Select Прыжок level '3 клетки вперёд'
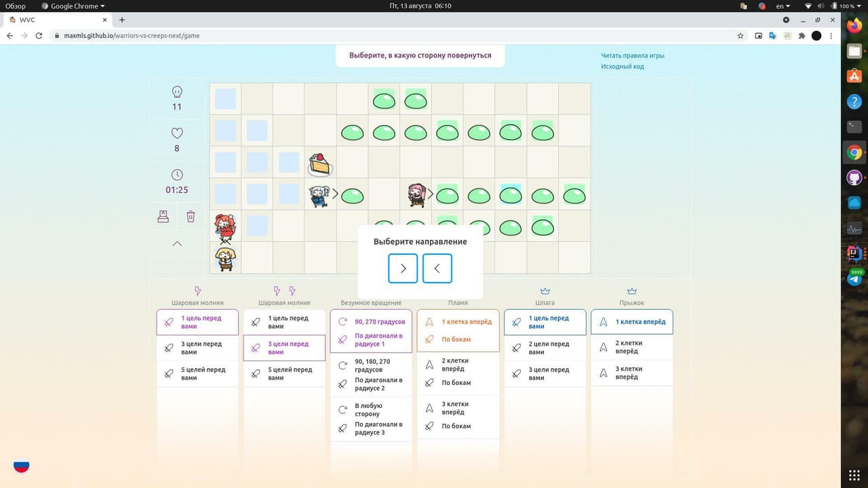The image size is (868, 488). pos(631,373)
